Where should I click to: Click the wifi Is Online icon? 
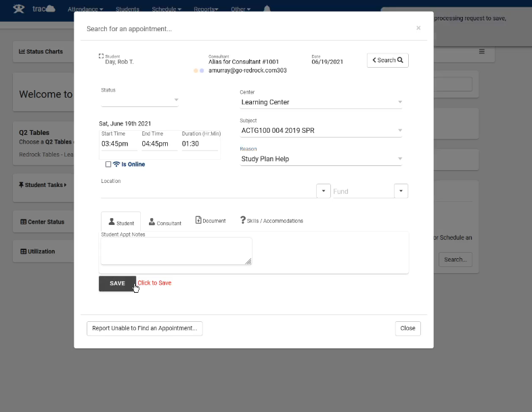pyautogui.click(x=116, y=164)
